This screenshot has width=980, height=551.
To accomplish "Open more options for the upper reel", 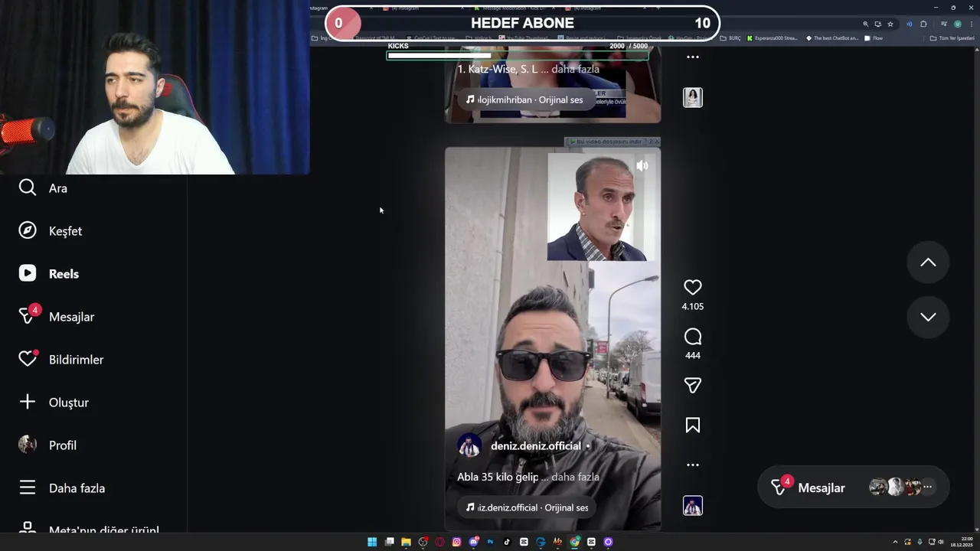I will [x=692, y=57].
